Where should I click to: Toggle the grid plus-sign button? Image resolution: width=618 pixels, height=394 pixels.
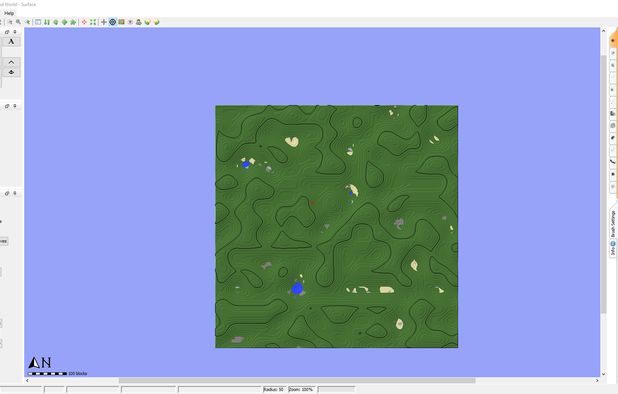104,22
